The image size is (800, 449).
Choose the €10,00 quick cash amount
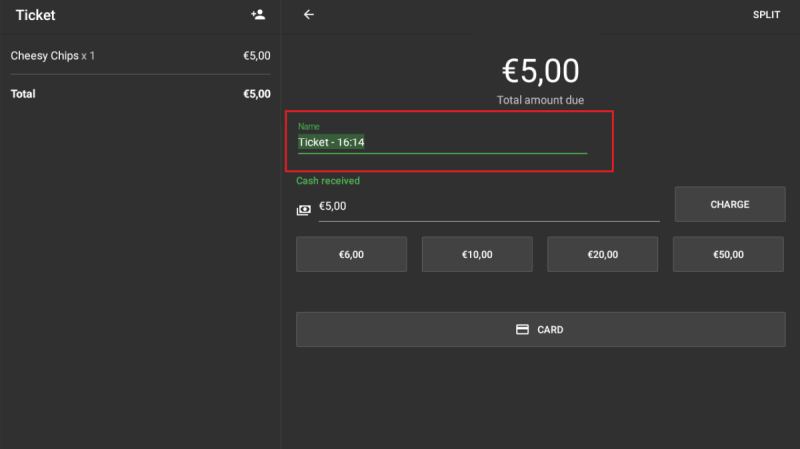click(477, 254)
